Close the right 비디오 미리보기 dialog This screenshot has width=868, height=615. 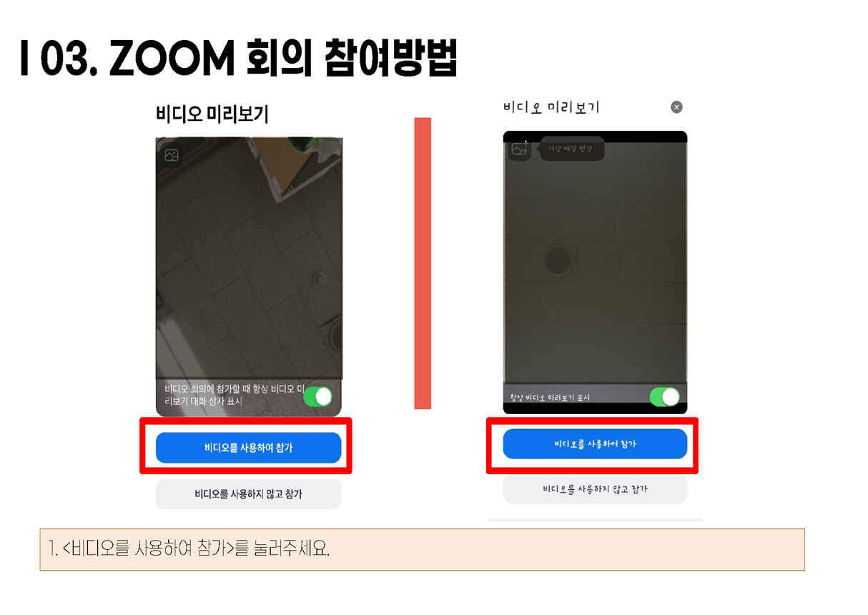click(x=676, y=107)
